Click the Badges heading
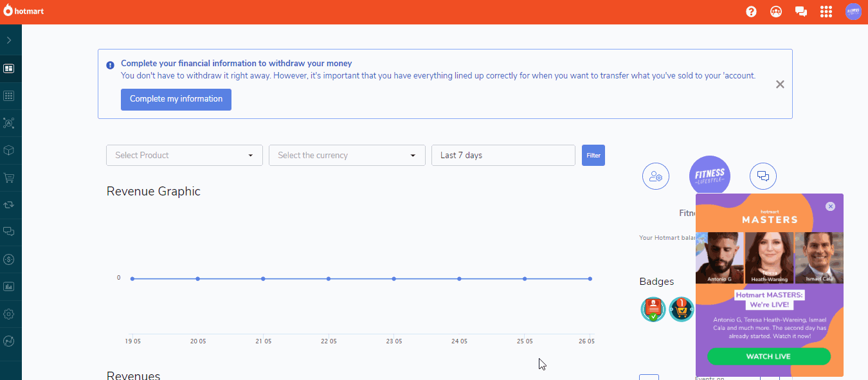868x380 pixels. (656, 282)
